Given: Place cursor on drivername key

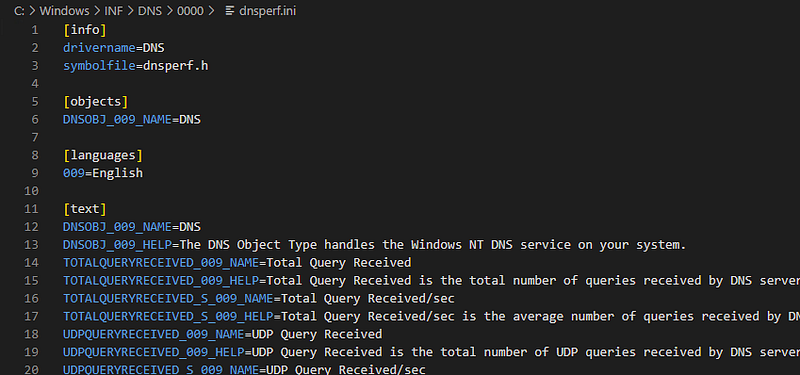Looking at the screenshot, I should pos(99,48).
